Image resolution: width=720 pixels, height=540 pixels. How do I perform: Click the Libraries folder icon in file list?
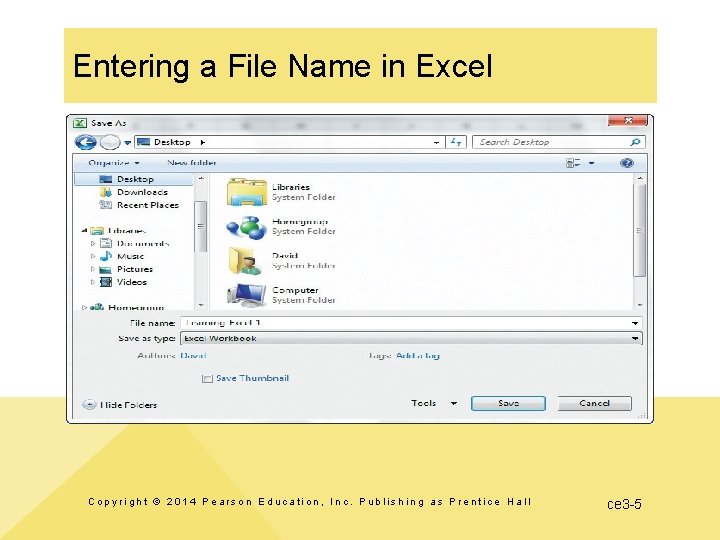tap(247, 192)
